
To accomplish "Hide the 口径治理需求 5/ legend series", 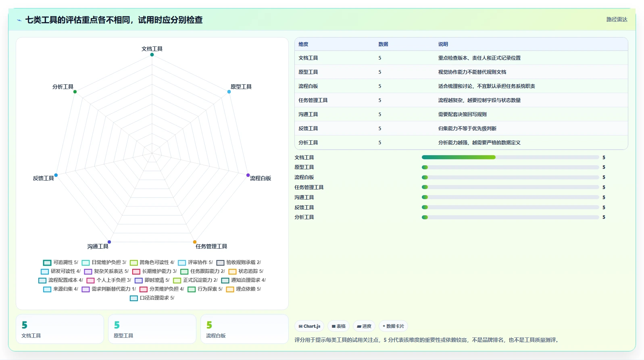I will (152, 298).
